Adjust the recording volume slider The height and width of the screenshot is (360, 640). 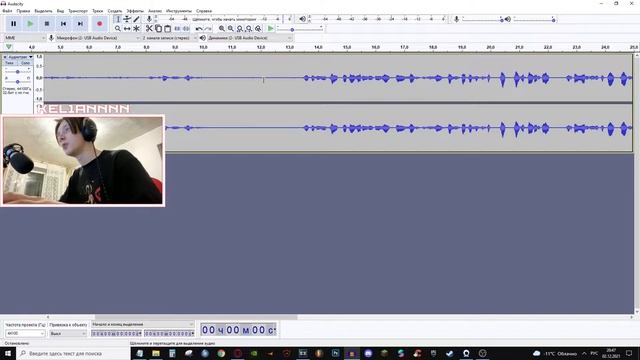coord(482,19)
